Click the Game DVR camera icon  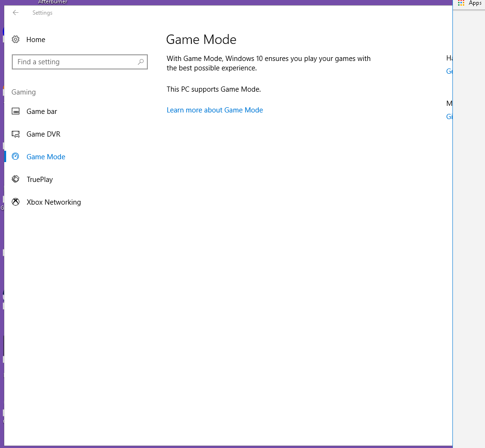[16, 134]
